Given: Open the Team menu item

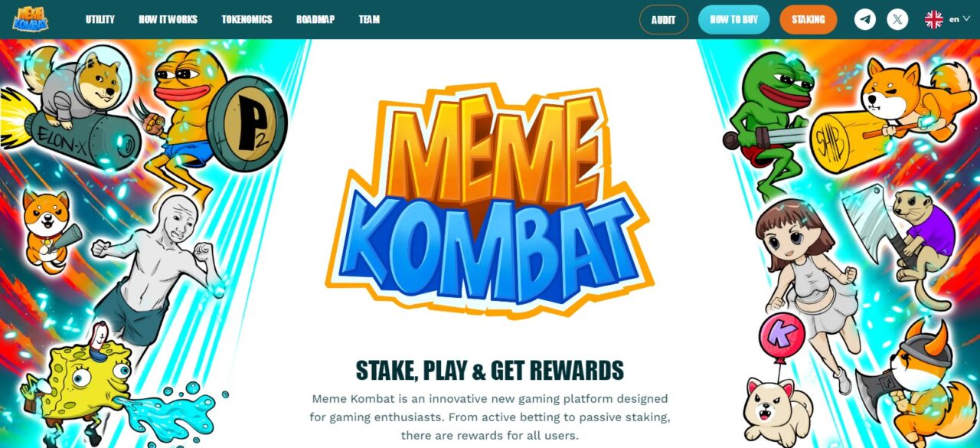Looking at the screenshot, I should pyautogui.click(x=369, y=19).
